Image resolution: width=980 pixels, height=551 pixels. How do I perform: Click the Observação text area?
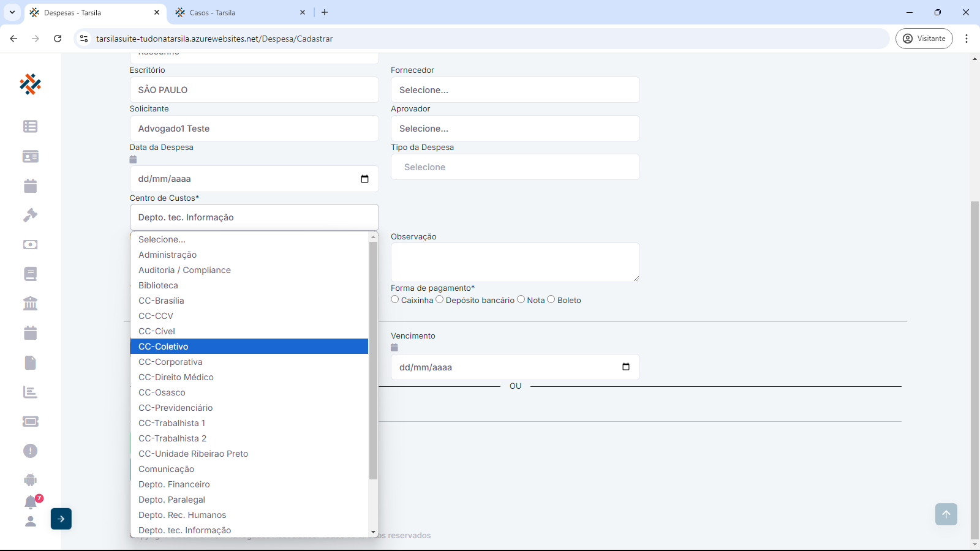515,262
